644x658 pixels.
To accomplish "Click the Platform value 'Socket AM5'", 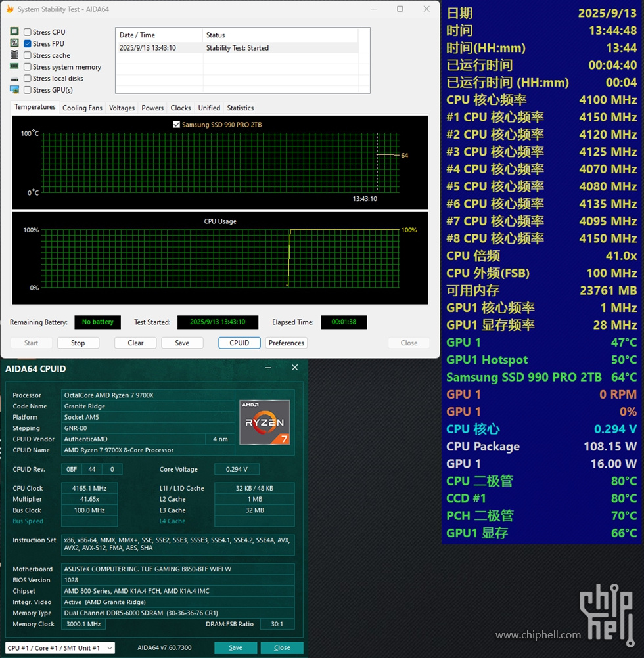I will coord(148,417).
